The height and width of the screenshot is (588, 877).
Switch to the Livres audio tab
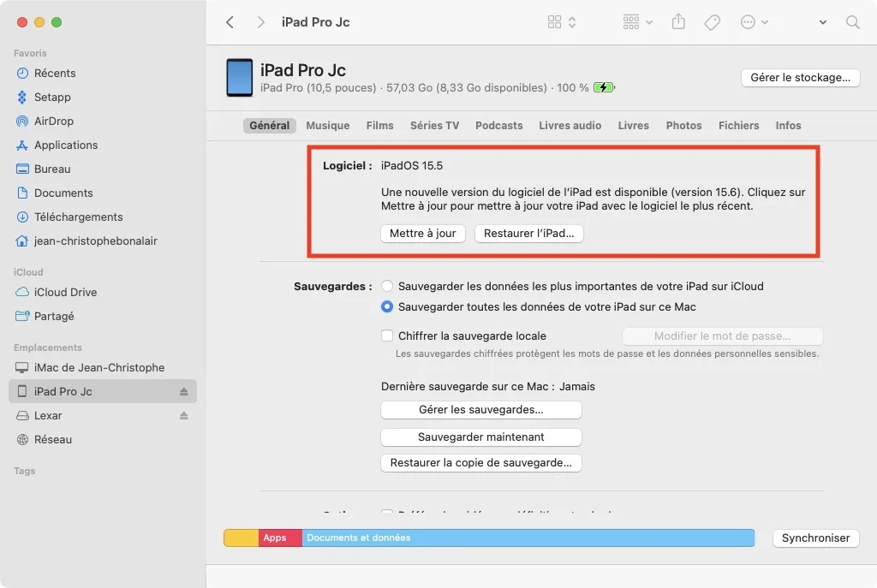570,126
